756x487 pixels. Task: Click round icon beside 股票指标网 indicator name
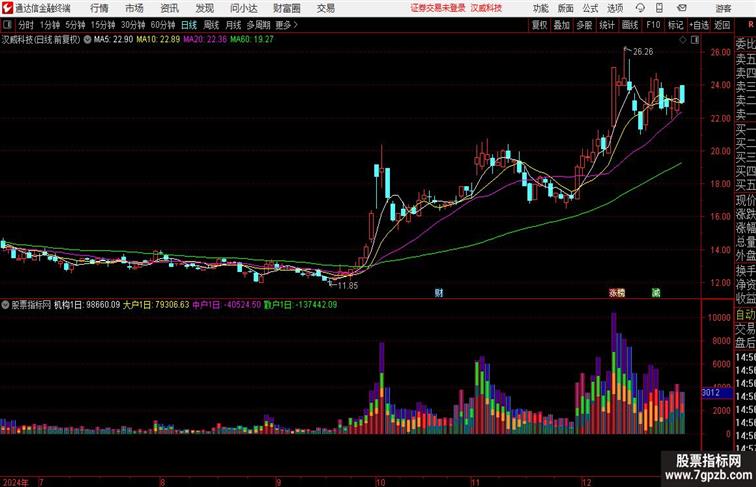[x=5, y=305]
